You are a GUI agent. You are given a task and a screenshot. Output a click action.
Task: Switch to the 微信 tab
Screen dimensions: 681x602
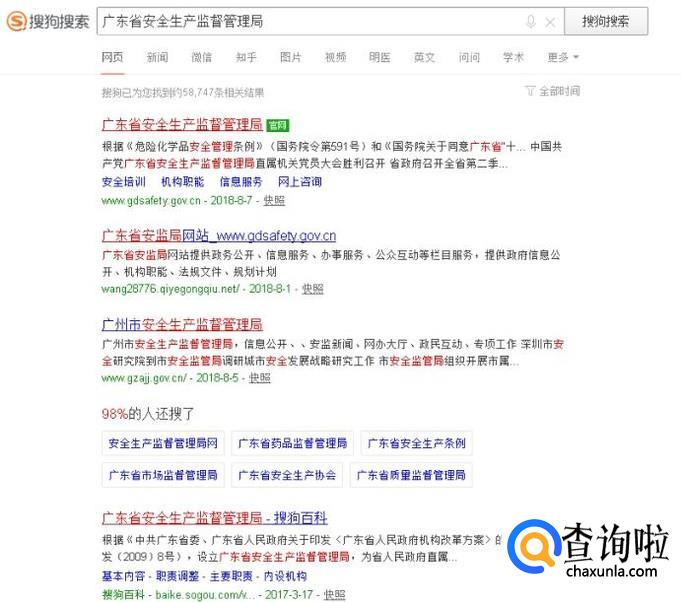(202, 57)
